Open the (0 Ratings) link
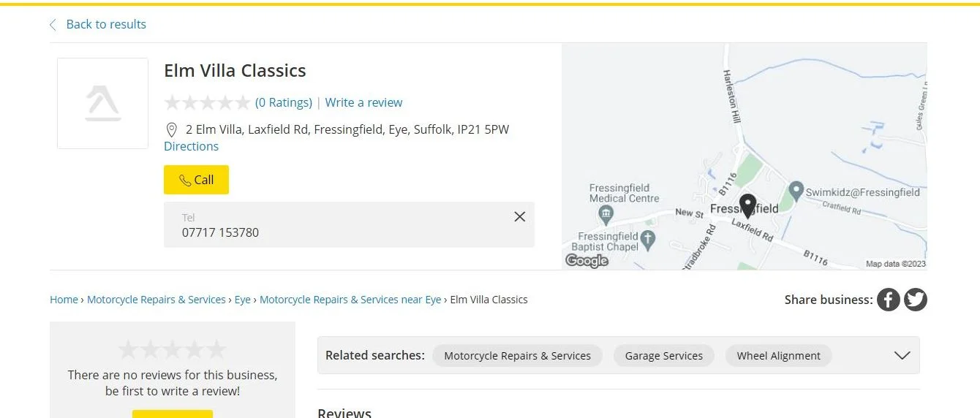Viewport: 980px width, 418px height. [284, 102]
